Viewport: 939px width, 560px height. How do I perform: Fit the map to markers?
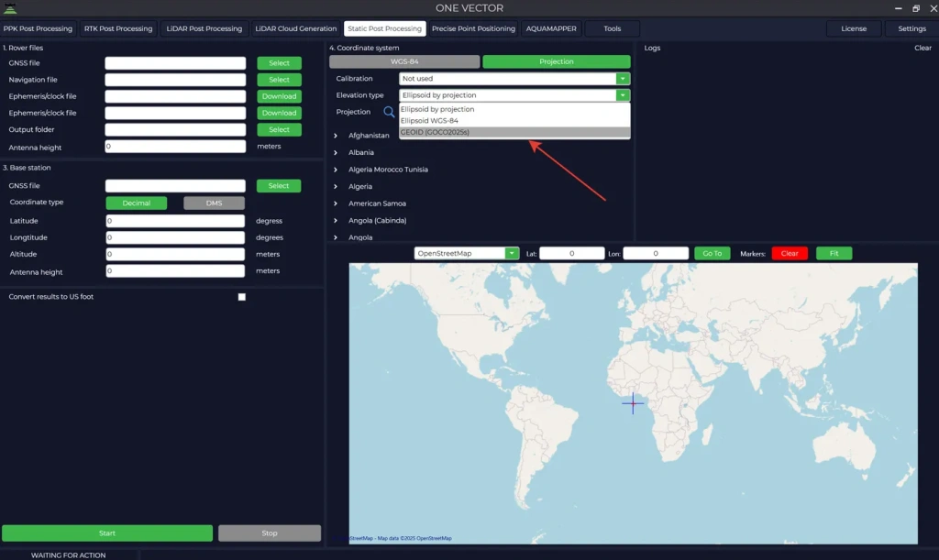pos(833,253)
